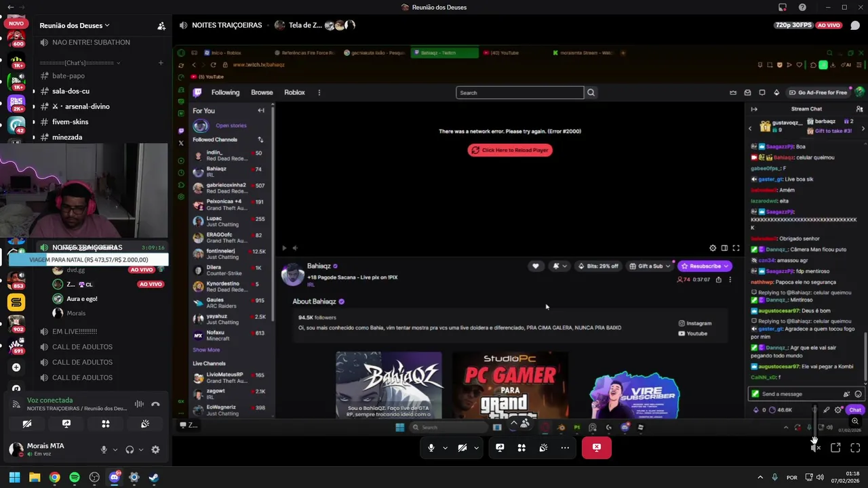Viewport: 868px width, 488px height.
Task: Disconnect from voice with the phone hang-up icon
Action: coord(155,404)
